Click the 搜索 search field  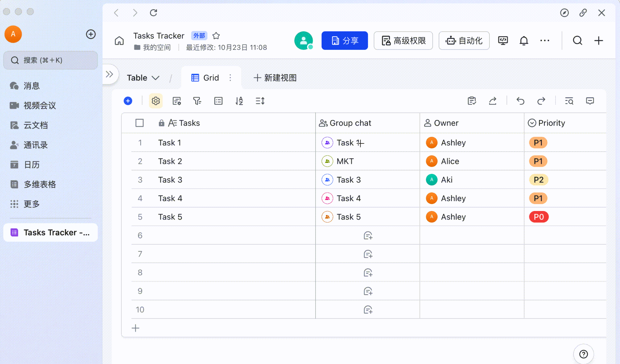50,60
